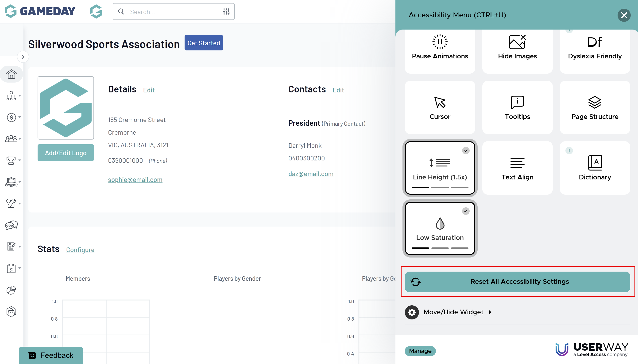Open the home dashboard sidebar icon
638x364 pixels.
(x=11, y=74)
